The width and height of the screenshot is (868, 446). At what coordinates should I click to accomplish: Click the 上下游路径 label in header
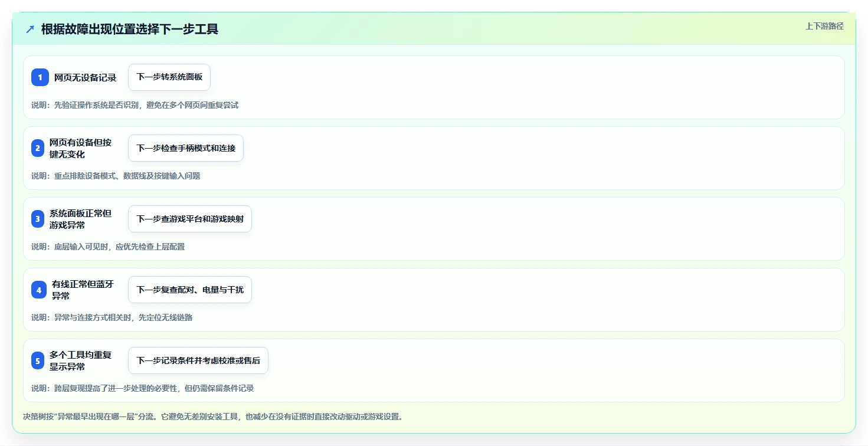824,26
